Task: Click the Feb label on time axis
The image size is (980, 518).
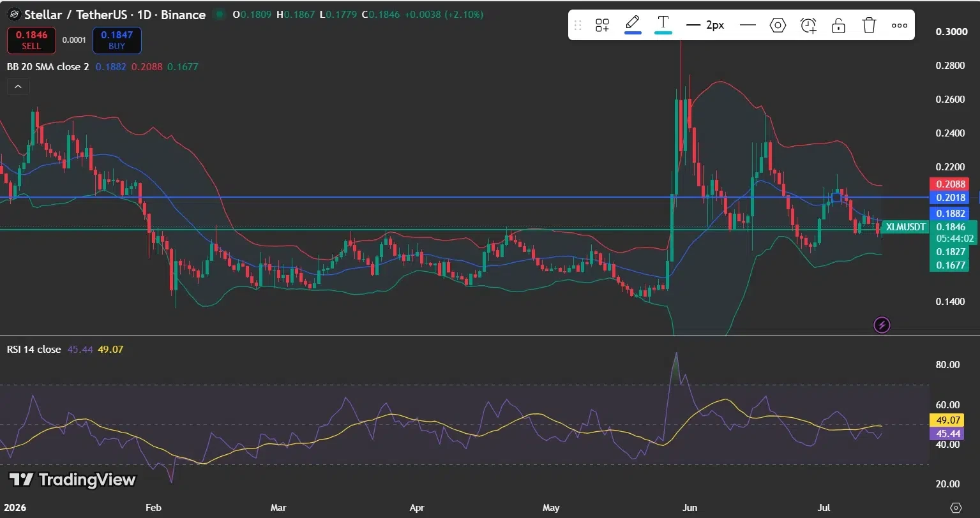Action: pyautogui.click(x=154, y=508)
